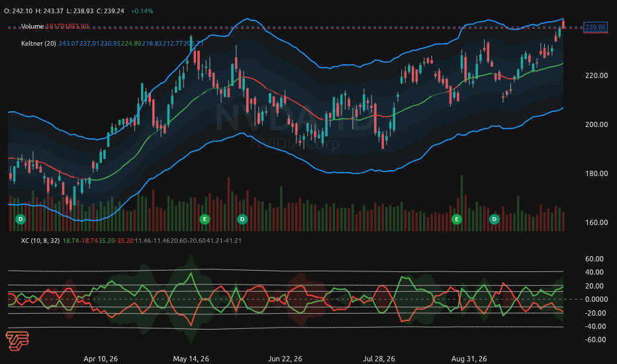This screenshot has width=617, height=364.
Task: Click the Aug 31, 26 date label
Action: pos(469,359)
